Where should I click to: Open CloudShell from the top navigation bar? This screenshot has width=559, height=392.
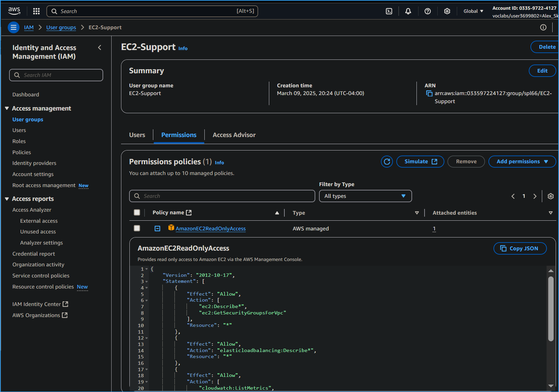coord(389,11)
